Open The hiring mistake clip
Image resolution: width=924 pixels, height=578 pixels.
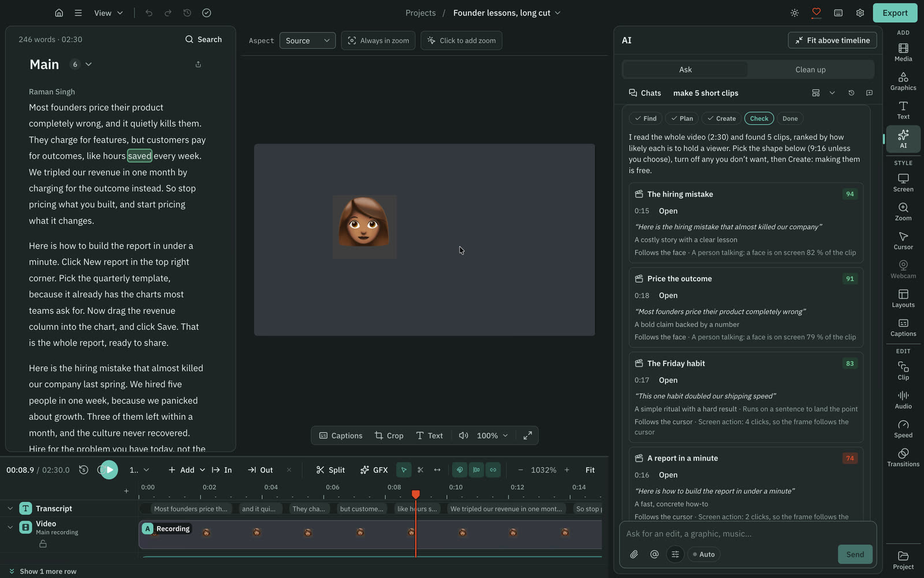pos(668,211)
